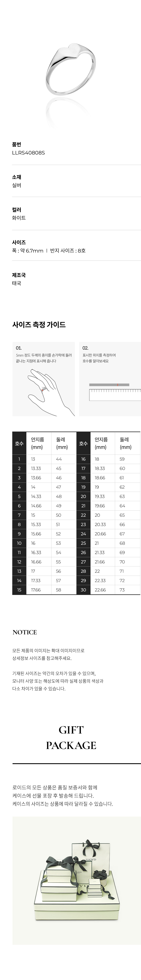Click the 사이즈 측정 가이드 heading

39,325
